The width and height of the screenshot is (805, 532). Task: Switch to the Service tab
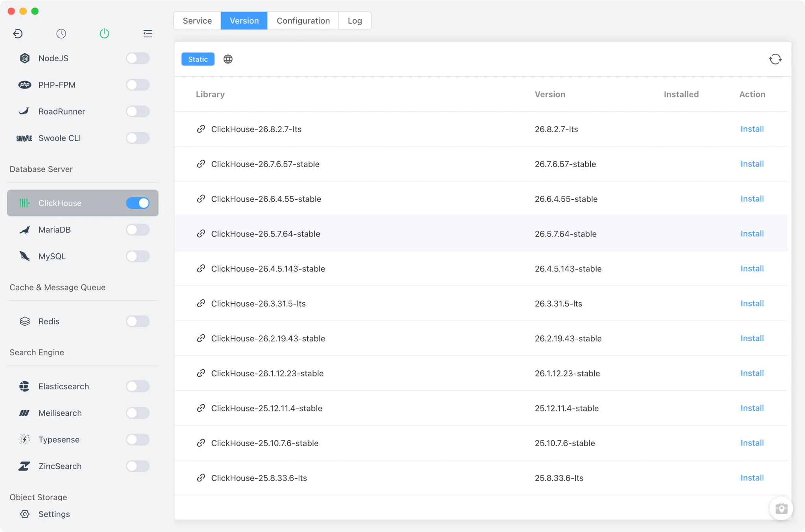(197, 20)
